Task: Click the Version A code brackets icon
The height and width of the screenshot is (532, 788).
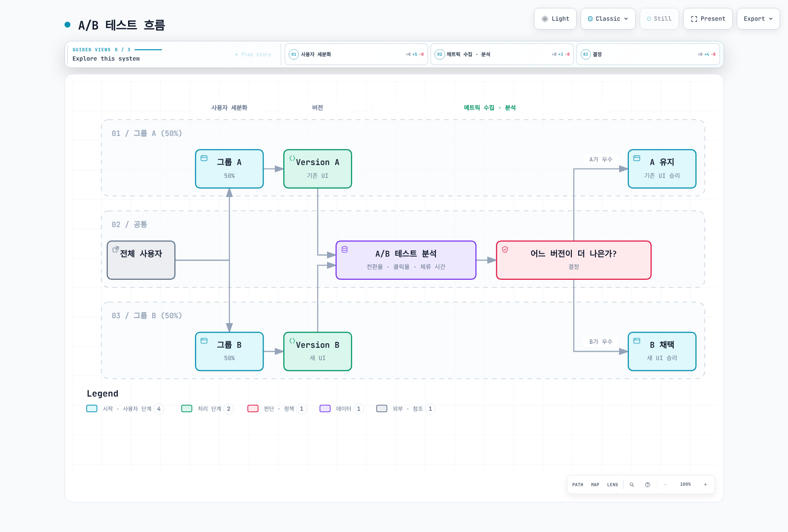Action: point(292,158)
